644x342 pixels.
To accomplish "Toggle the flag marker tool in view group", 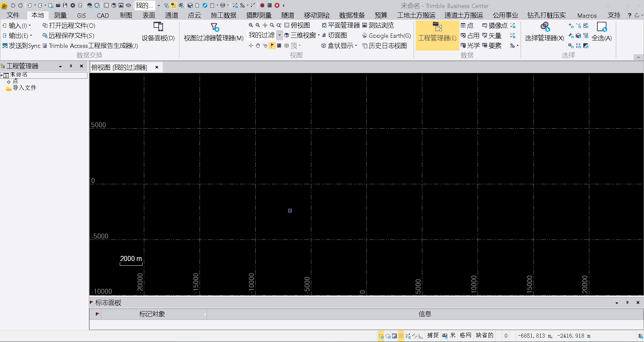I will [272, 46].
